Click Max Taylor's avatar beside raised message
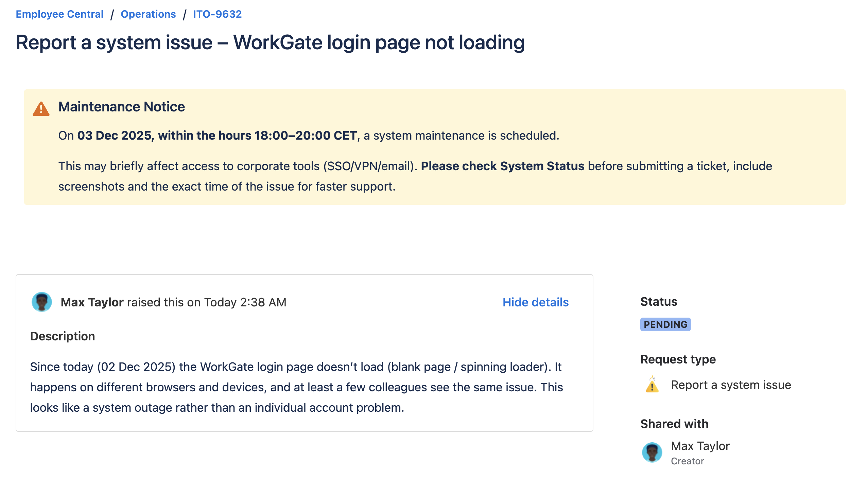This screenshot has height=481, width=868. pos(41,302)
